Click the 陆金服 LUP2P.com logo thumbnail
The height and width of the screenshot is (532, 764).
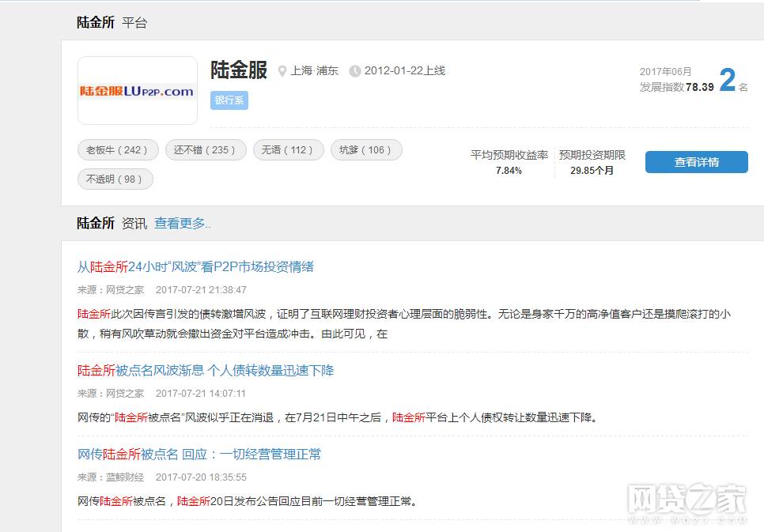138,91
